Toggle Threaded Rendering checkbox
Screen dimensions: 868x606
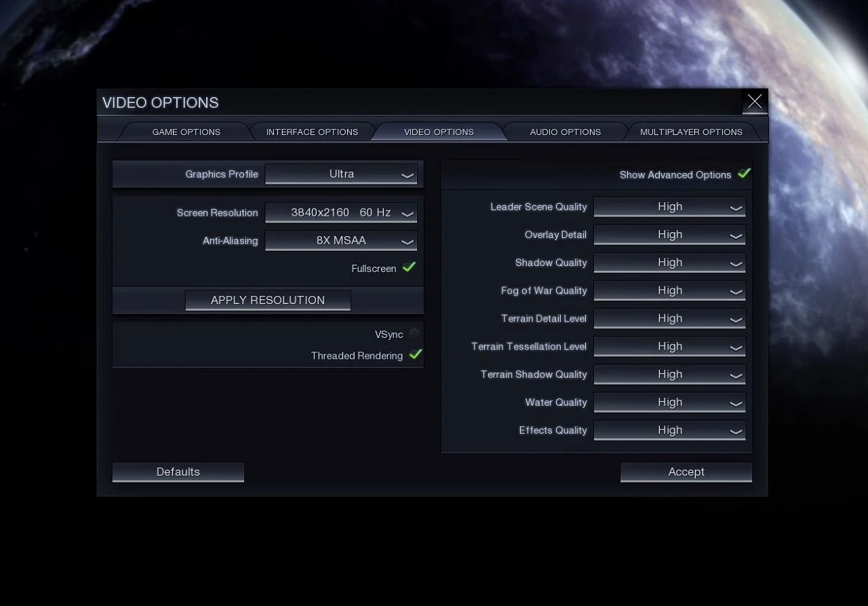coord(416,354)
